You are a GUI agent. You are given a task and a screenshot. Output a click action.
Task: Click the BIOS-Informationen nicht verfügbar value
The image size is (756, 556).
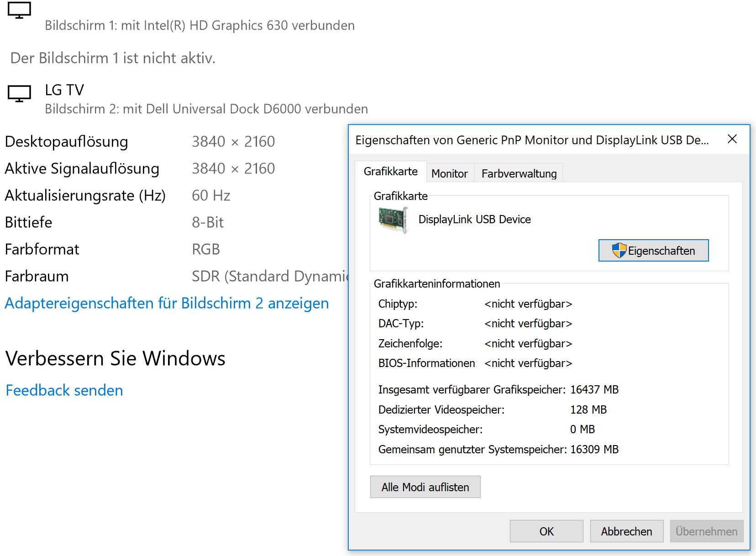pos(528,363)
